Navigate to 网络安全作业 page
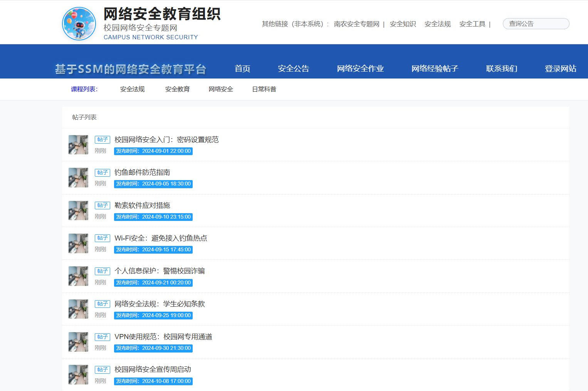 point(360,69)
